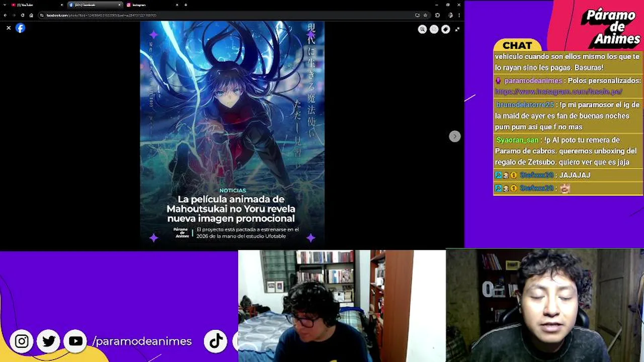This screenshot has width=644, height=362.
Task: Open the browser home page
Action: tap(31, 15)
